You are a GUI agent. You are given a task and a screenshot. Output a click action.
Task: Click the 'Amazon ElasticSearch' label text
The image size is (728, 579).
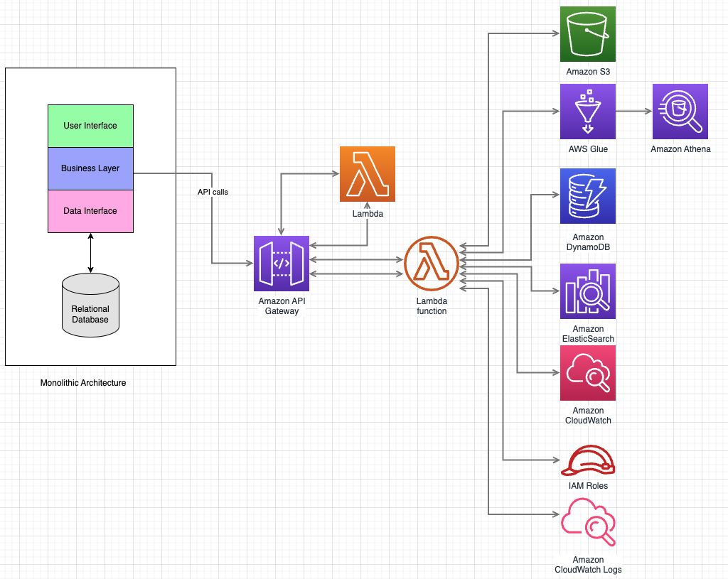pos(588,334)
